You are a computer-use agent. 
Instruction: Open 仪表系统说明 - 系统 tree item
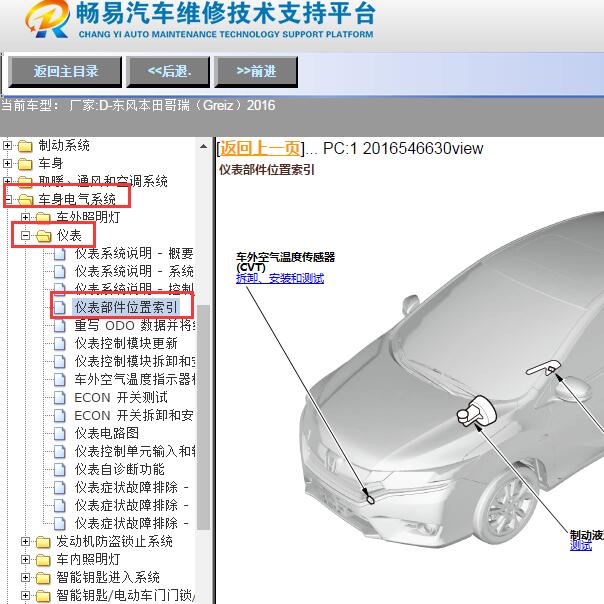(134, 272)
